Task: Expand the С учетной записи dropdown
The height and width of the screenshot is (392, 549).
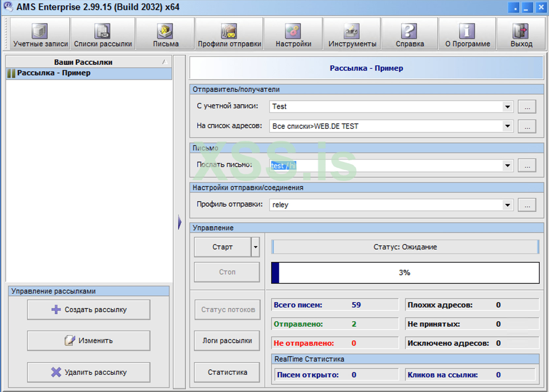Action: coord(507,107)
